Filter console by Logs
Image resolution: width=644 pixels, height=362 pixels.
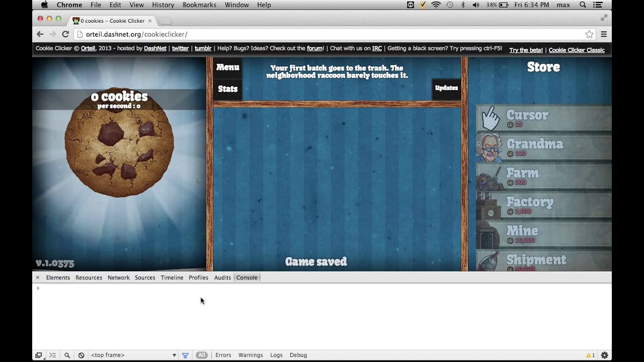(276, 355)
